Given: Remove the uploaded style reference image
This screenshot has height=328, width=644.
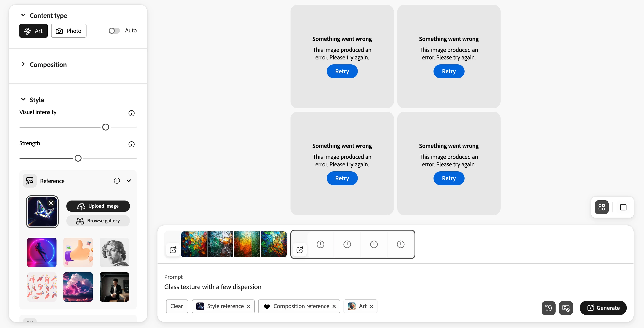Looking at the screenshot, I should pyautogui.click(x=51, y=203).
